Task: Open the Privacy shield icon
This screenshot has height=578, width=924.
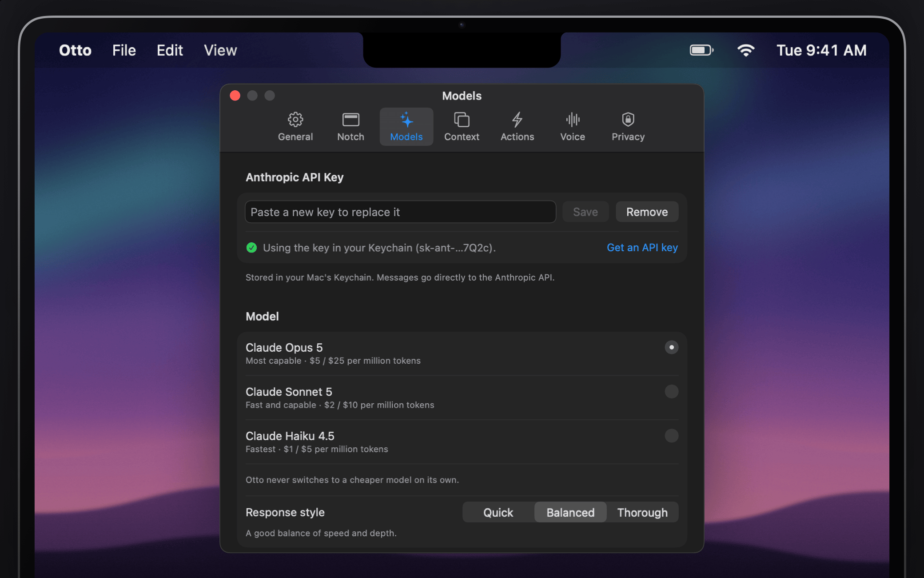Action: (x=628, y=120)
